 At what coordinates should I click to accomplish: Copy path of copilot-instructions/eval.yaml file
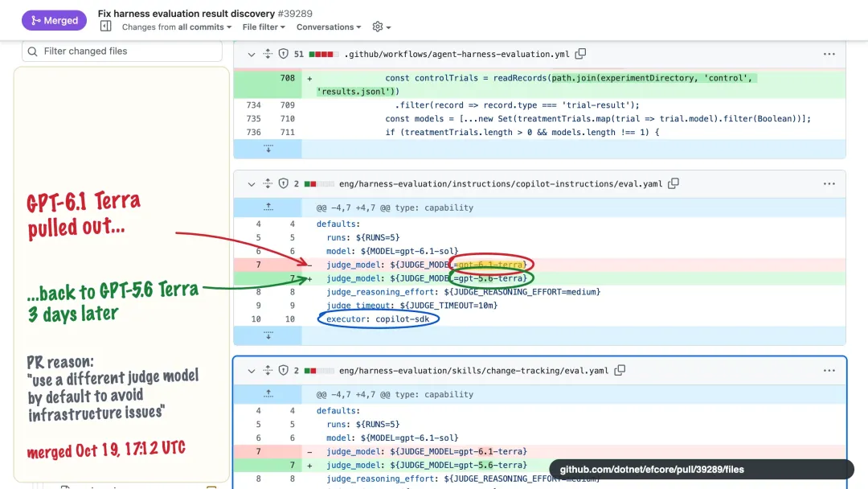tap(674, 183)
